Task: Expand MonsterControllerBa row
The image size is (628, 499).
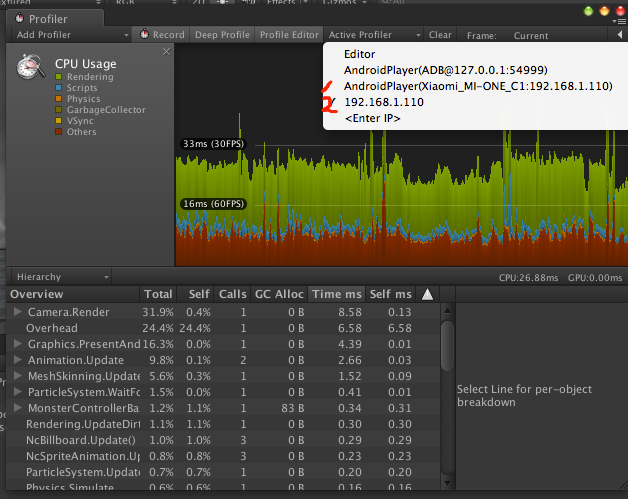Action: coord(17,408)
